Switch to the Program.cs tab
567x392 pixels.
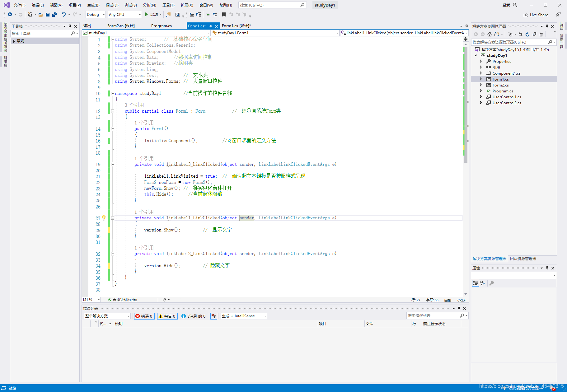tap(162, 26)
